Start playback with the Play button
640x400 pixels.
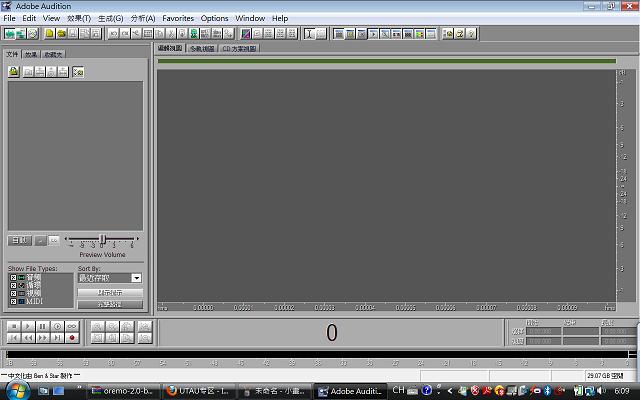click(x=28, y=326)
